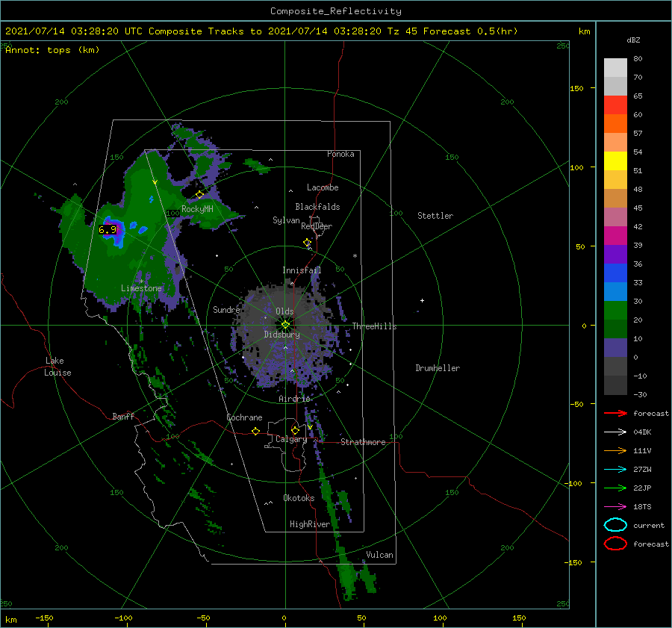Click the bright yellow 54-51 dBZ swatch

[x=615, y=161]
